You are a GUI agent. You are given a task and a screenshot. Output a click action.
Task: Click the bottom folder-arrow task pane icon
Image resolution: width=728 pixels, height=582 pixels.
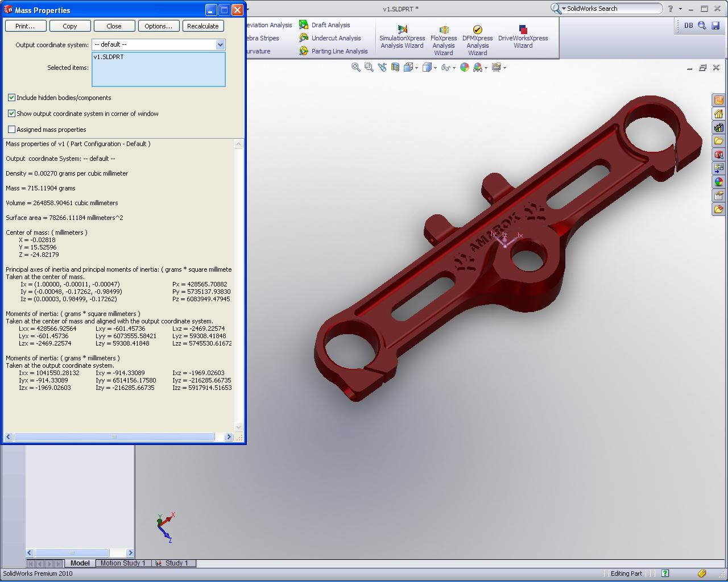[719, 209]
